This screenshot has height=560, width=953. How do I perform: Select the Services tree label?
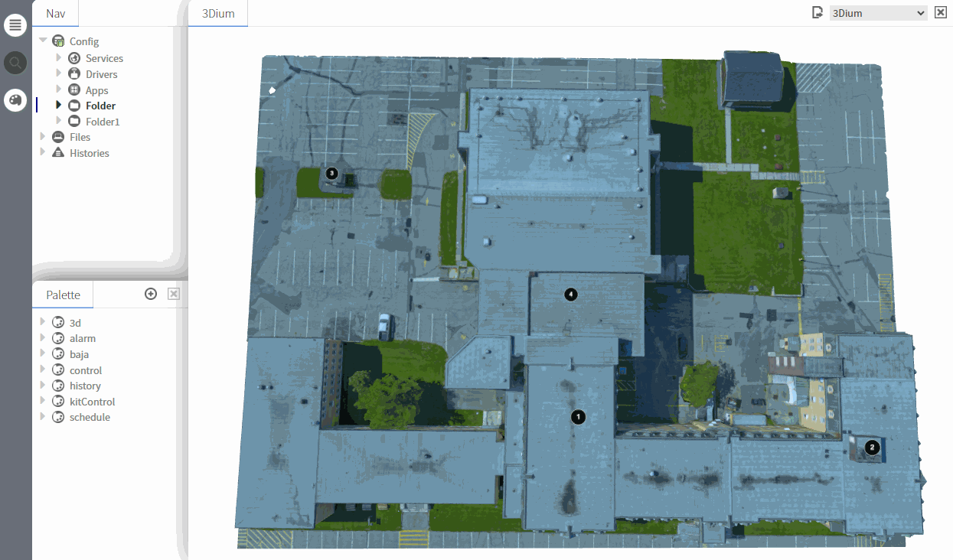point(104,58)
